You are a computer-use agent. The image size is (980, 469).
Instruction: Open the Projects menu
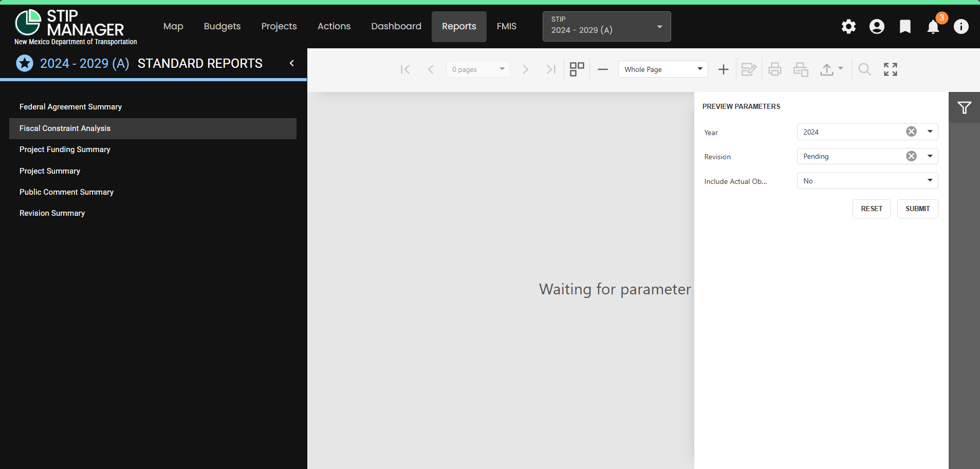pyautogui.click(x=279, y=26)
